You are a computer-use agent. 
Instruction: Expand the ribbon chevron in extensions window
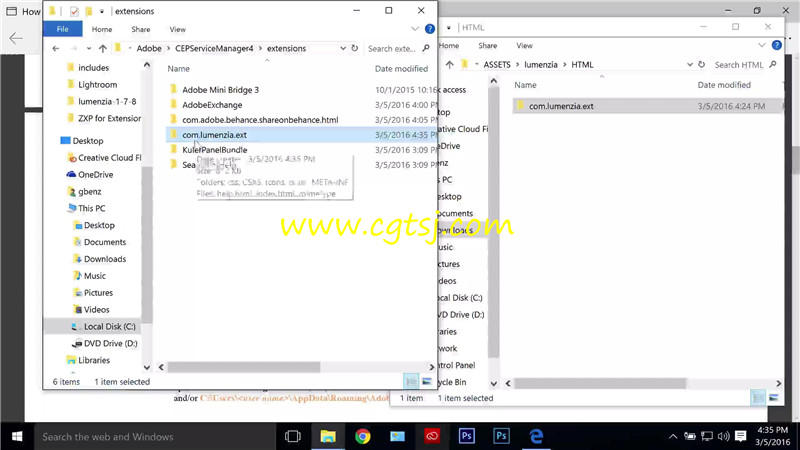415,29
